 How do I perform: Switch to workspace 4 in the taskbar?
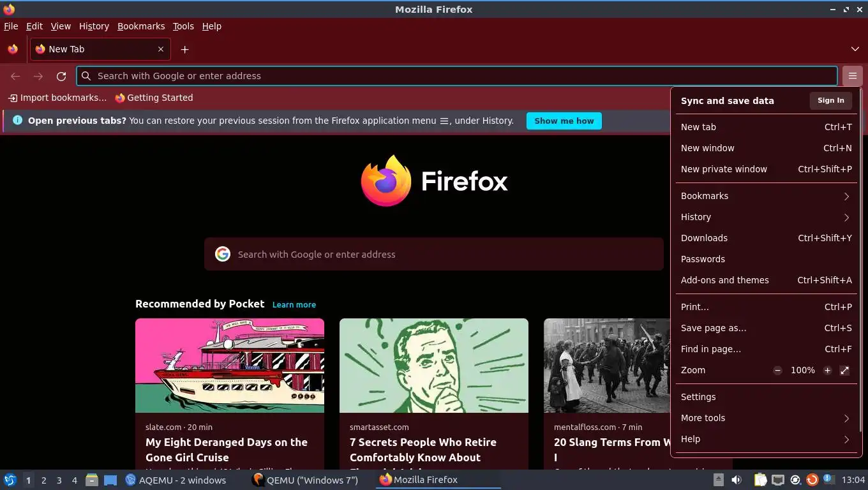click(x=74, y=480)
